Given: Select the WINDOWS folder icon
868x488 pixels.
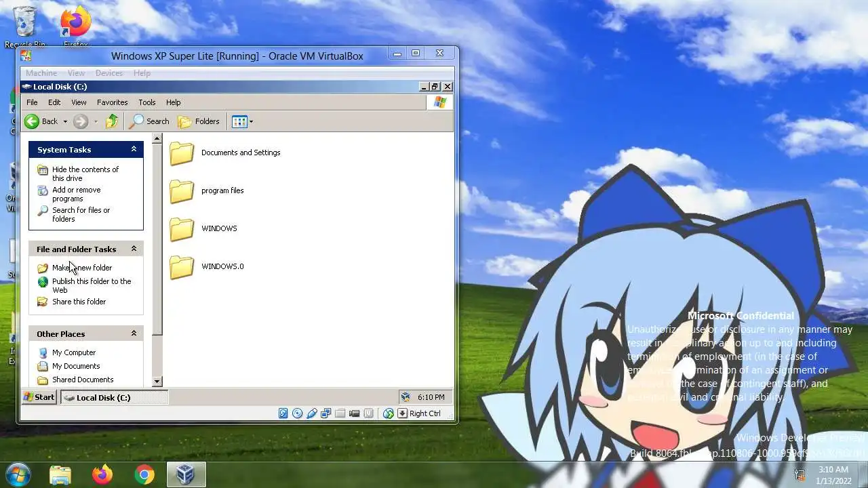Looking at the screenshot, I should (182, 229).
